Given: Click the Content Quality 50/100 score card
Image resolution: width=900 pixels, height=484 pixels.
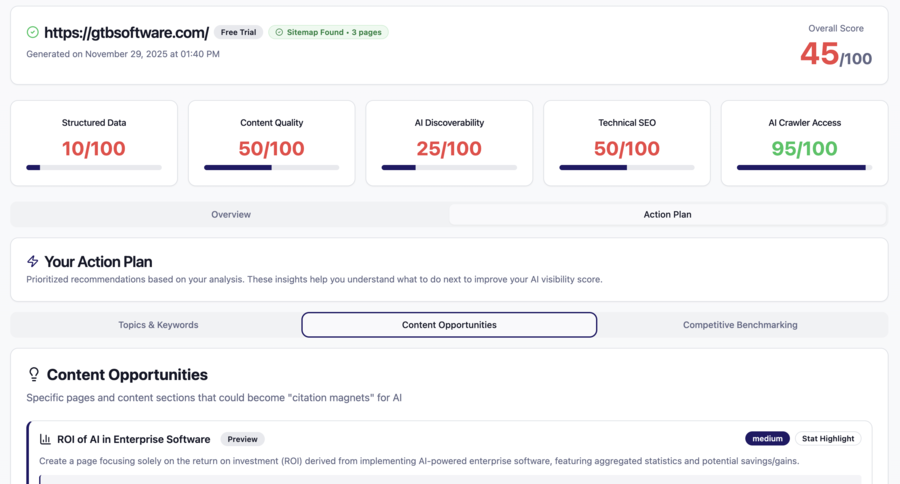Looking at the screenshot, I should point(271,143).
